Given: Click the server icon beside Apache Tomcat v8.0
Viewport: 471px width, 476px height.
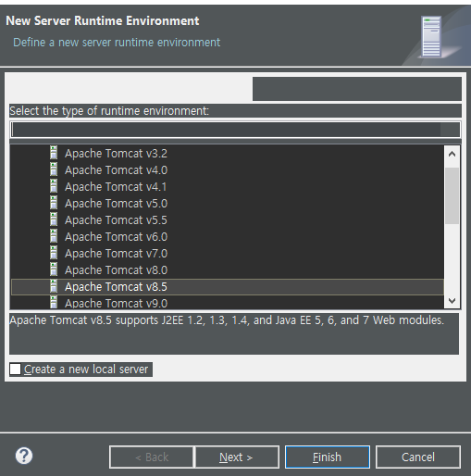Looking at the screenshot, I should click(x=54, y=269).
